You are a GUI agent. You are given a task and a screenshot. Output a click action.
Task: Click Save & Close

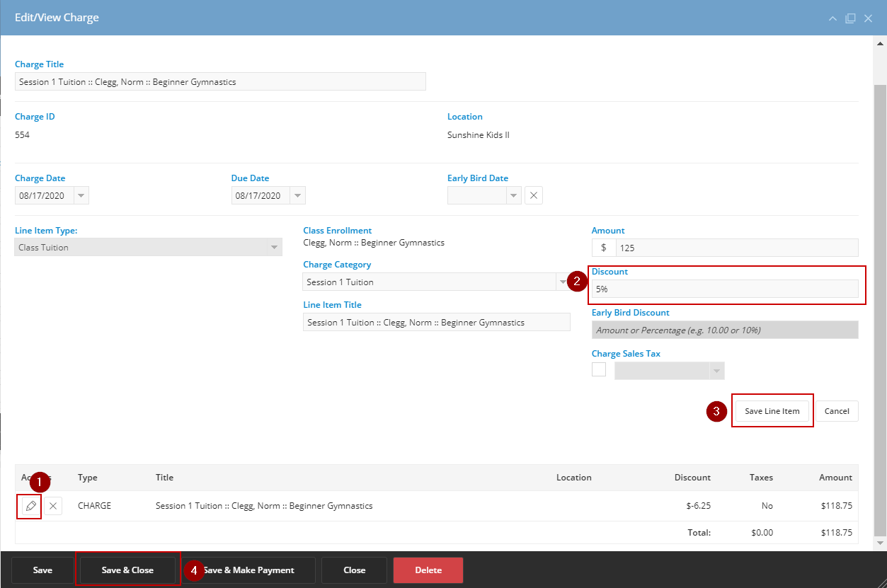(x=127, y=570)
